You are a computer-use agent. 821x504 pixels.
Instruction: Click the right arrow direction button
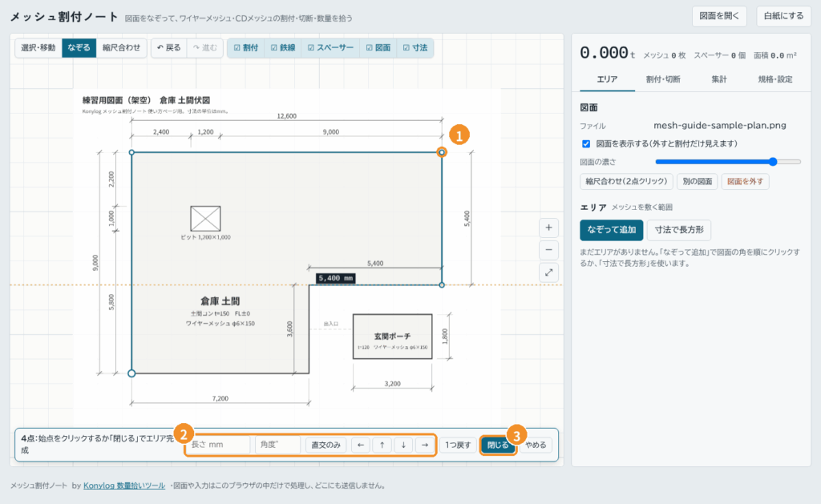[x=425, y=445]
